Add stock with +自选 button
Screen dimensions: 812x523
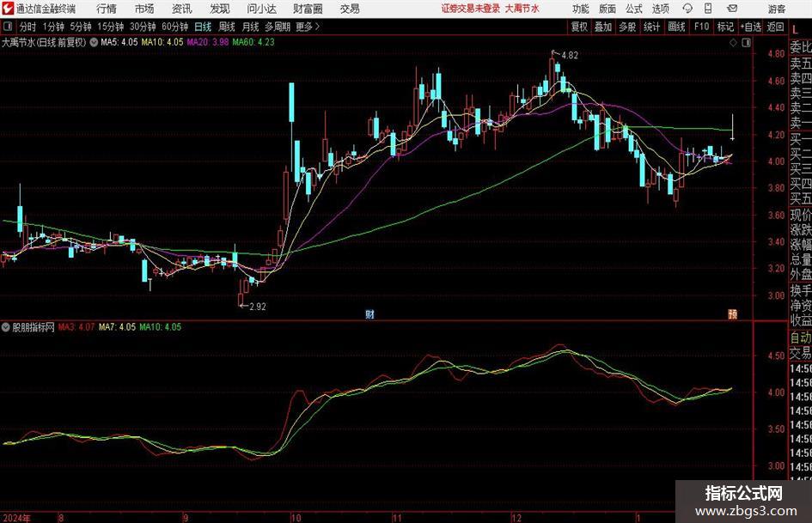pos(751,27)
